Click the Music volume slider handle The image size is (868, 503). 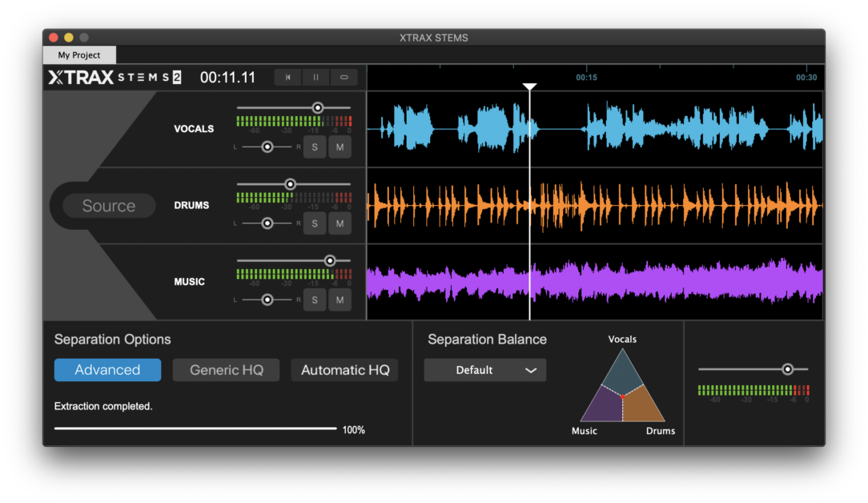330,260
